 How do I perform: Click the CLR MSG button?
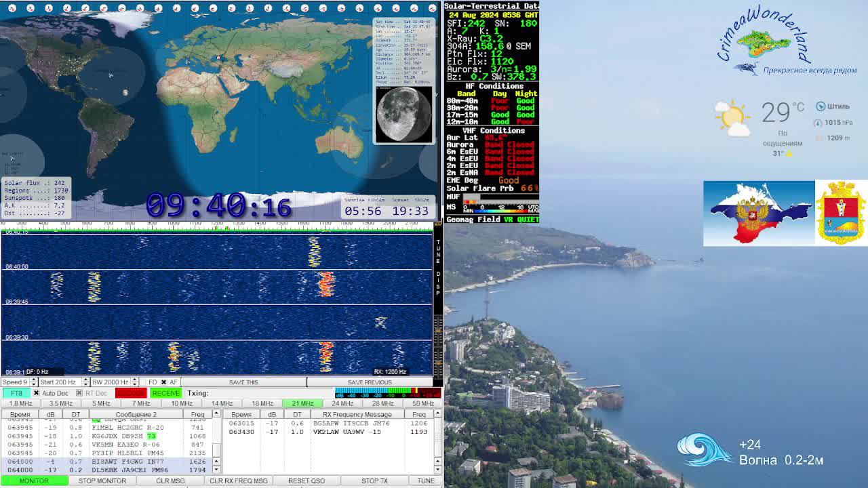[170, 481]
